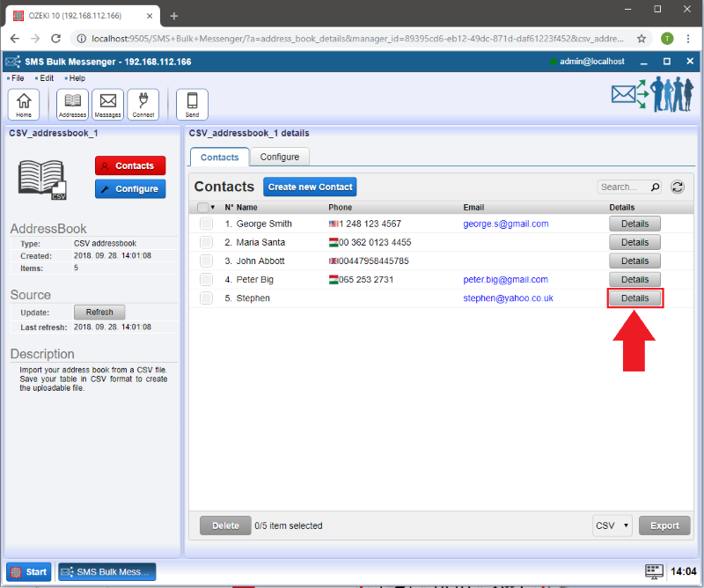704x588 pixels.
Task: Open the keyboard icon in taskbar tray
Action: (x=653, y=571)
